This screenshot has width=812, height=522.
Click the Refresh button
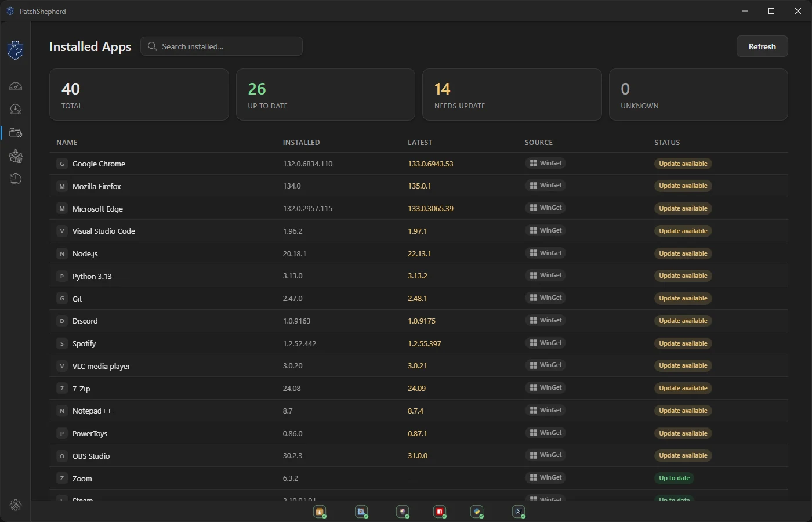pyautogui.click(x=762, y=46)
